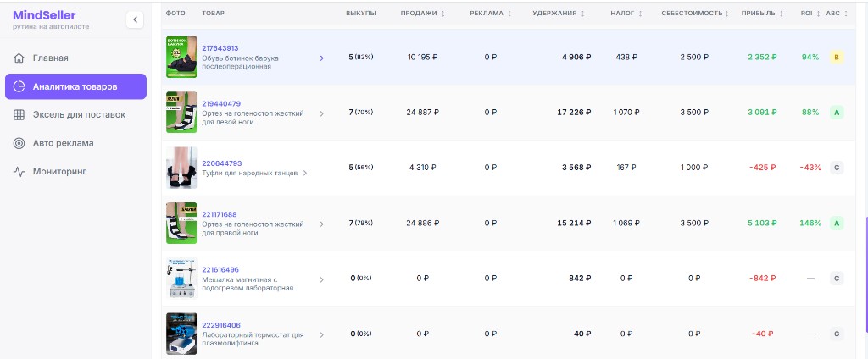
Task: Click налог value 1 089 ₽
Action: pos(626,223)
